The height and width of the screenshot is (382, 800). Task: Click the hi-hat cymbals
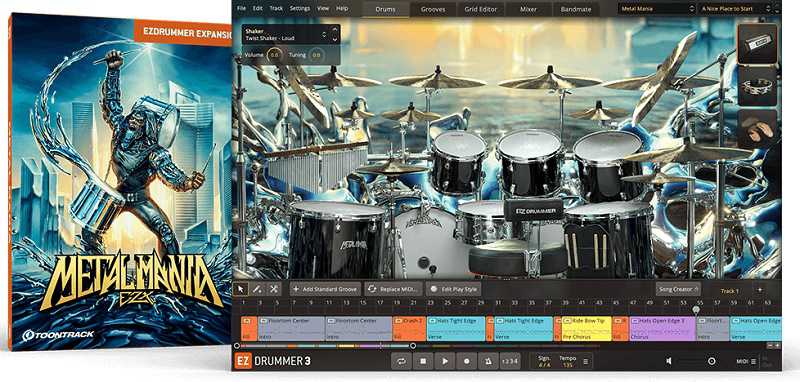392,168
